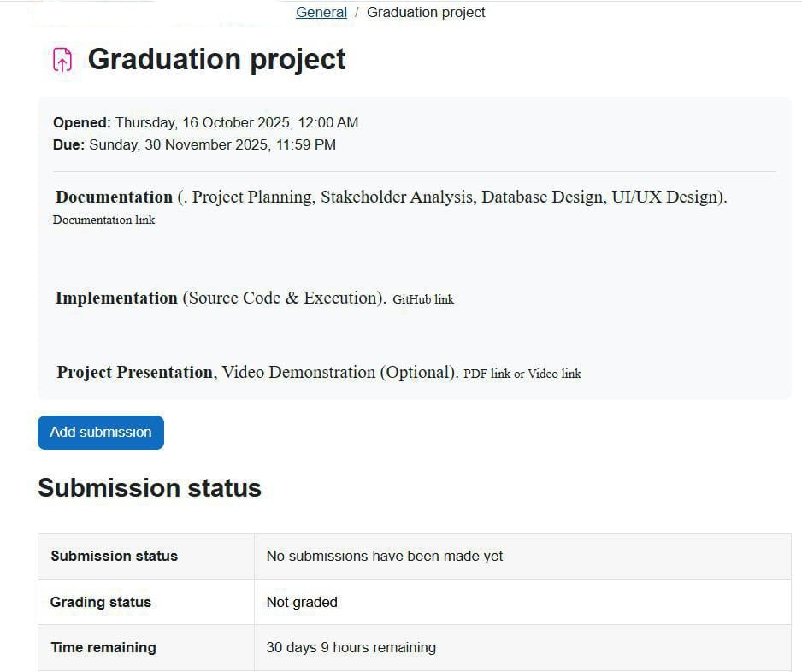Click the assignment upload icon beside the title
Image resolution: width=802 pixels, height=672 pixels.
(62, 60)
